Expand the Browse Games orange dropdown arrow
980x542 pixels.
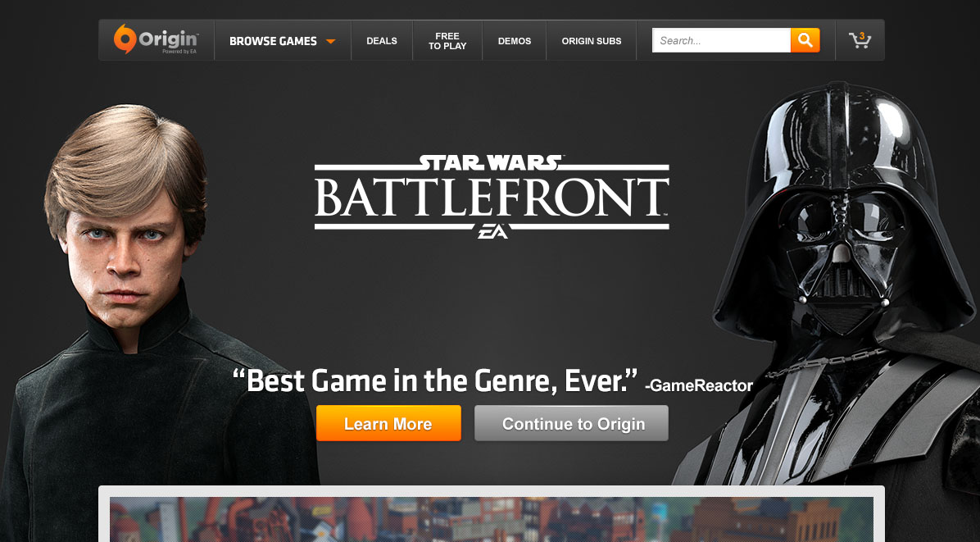[330, 41]
